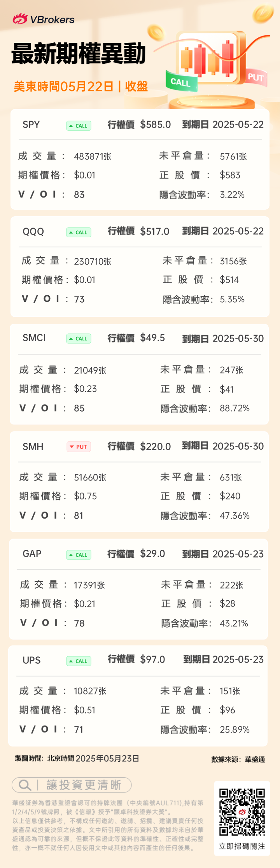Click the search field slogan text
The width and height of the screenshot is (280, 868).
coord(84,785)
